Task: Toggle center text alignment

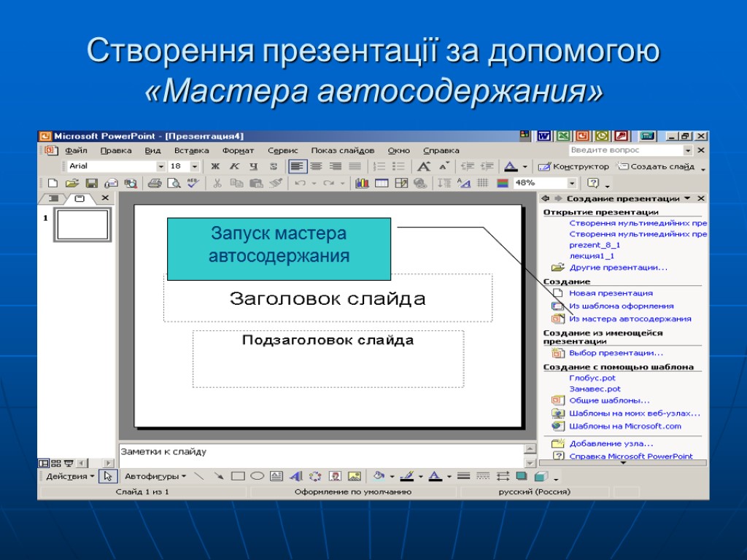Action: click(317, 166)
